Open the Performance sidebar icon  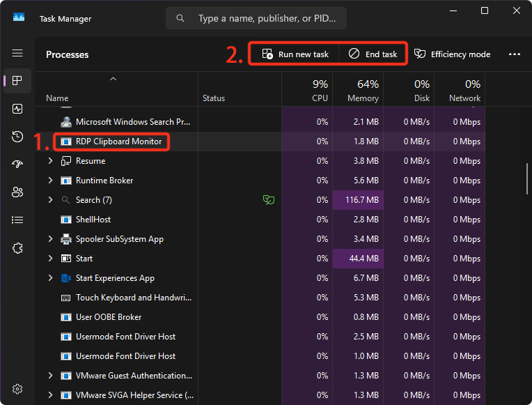17,109
